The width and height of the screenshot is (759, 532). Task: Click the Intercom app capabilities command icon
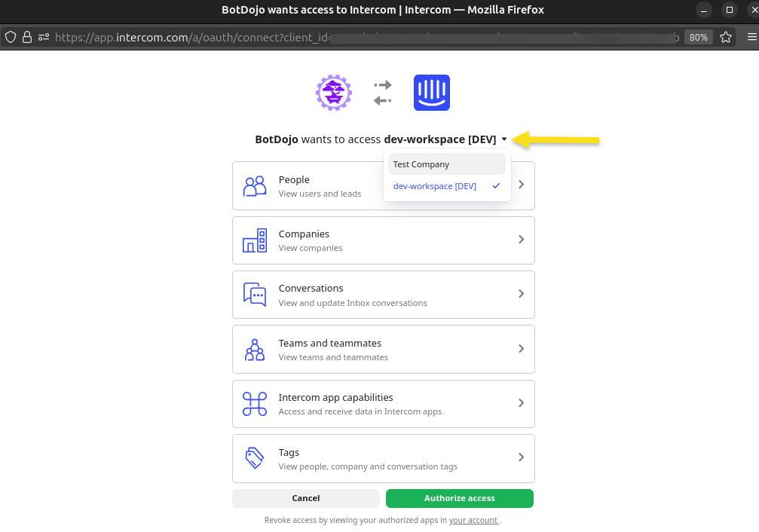pyautogui.click(x=255, y=404)
